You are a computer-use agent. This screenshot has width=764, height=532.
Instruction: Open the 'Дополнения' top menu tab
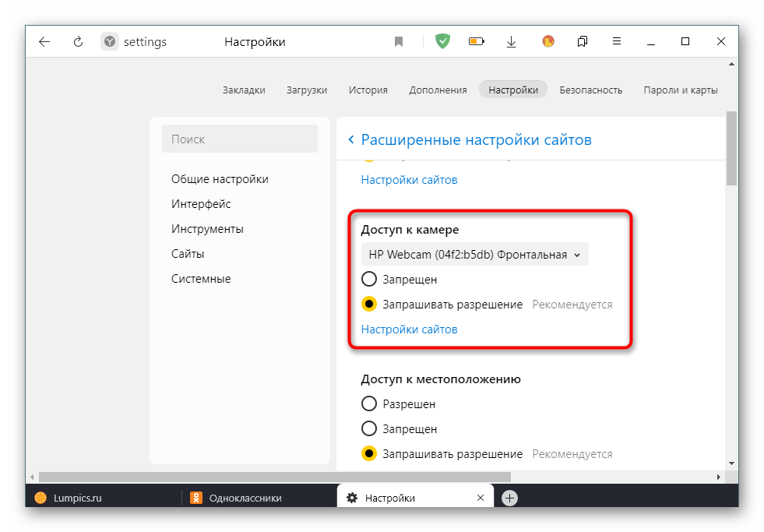tap(438, 90)
